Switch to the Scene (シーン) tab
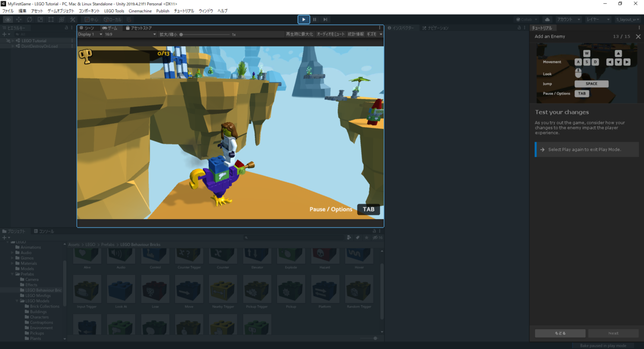644x349 pixels. [86, 28]
